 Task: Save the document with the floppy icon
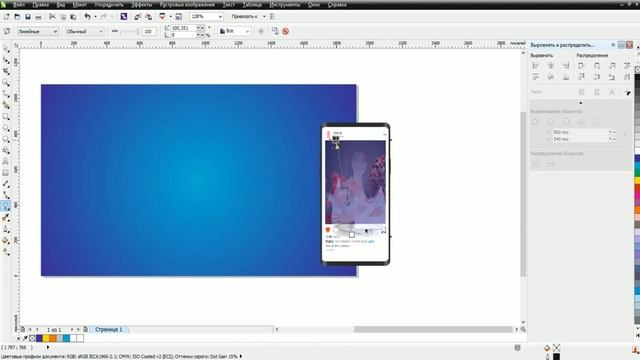pyautogui.click(x=28, y=17)
